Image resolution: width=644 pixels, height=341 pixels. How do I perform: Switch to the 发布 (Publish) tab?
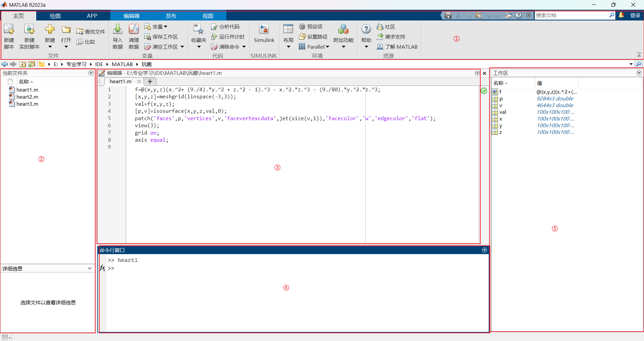tap(171, 16)
